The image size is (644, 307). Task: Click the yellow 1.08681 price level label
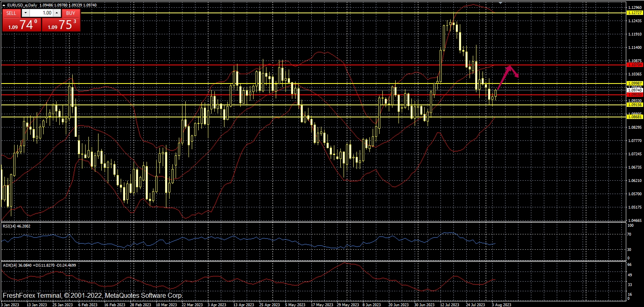coord(634,117)
